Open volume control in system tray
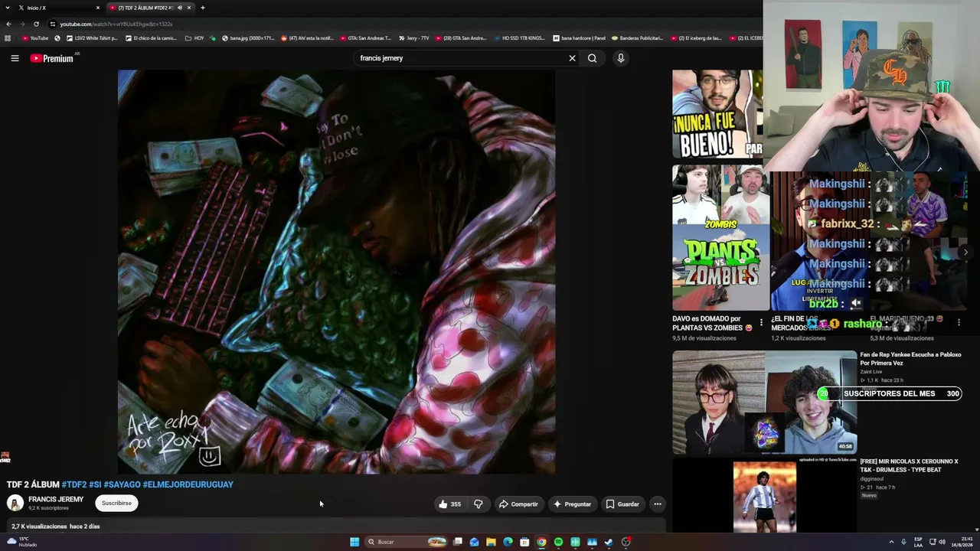The height and width of the screenshot is (551, 980). click(942, 542)
